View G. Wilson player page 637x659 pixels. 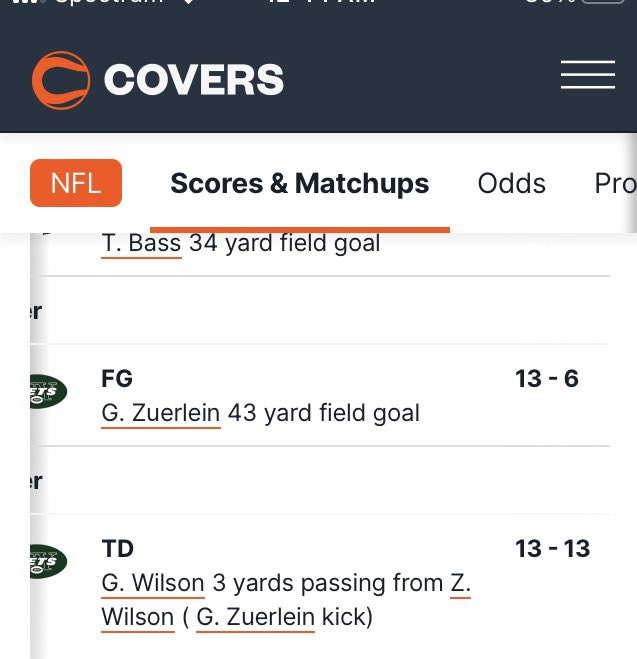tap(152, 583)
